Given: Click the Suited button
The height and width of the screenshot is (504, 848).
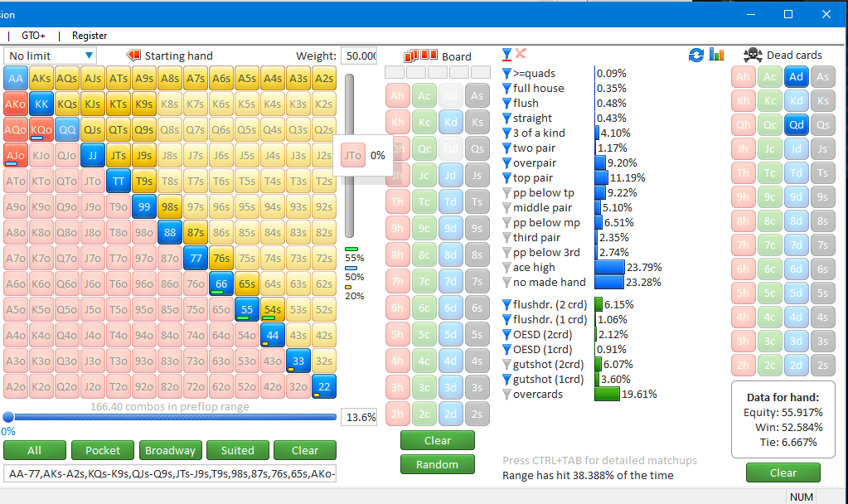Looking at the screenshot, I should coord(237,450).
